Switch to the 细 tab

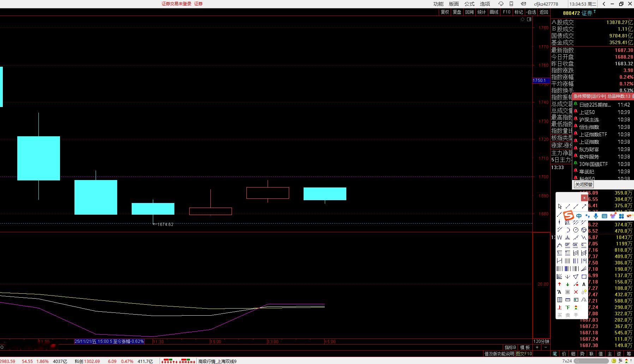point(573,354)
